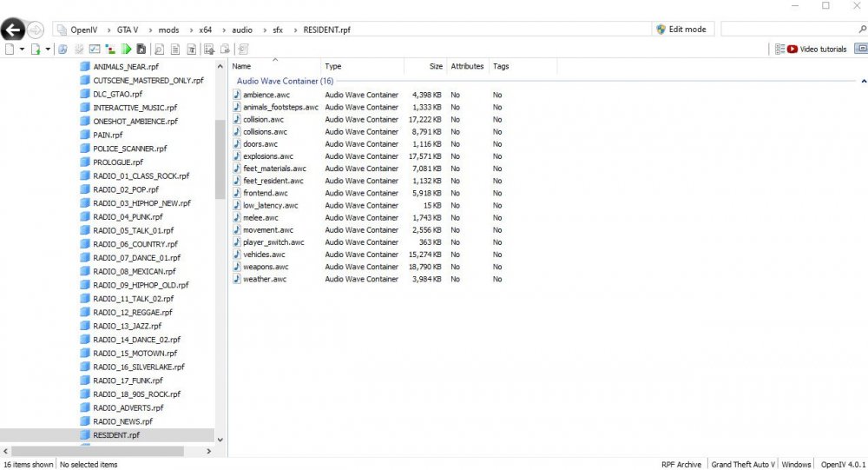
Task: Jump to audio in the breadcrumb
Action: [x=242, y=30]
